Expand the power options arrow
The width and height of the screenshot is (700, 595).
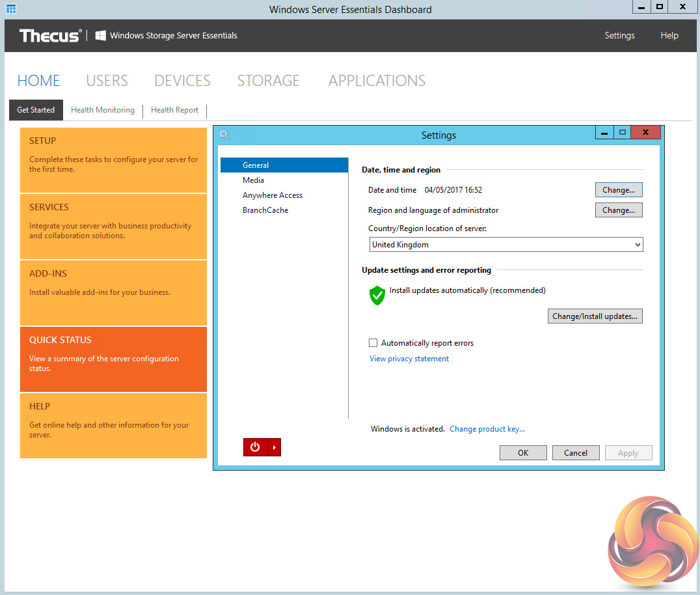point(274,447)
